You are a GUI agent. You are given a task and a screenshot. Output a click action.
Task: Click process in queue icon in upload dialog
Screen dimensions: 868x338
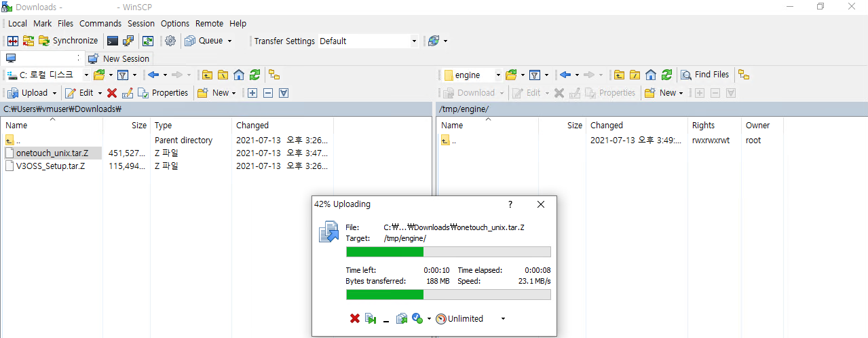[x=402, y=318]
